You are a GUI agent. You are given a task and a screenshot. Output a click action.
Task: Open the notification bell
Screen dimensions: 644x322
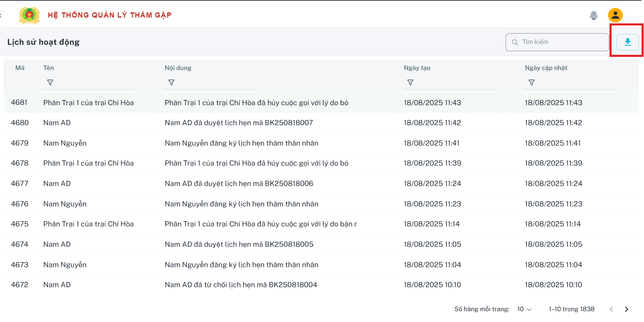[x=594, y=15]
